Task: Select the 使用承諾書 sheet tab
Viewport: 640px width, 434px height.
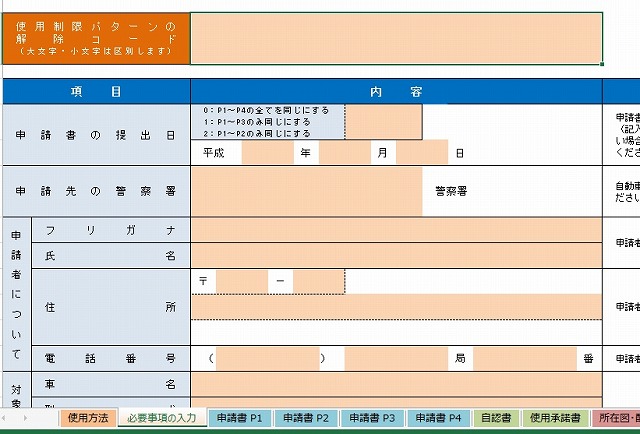Action: point(557,418)
